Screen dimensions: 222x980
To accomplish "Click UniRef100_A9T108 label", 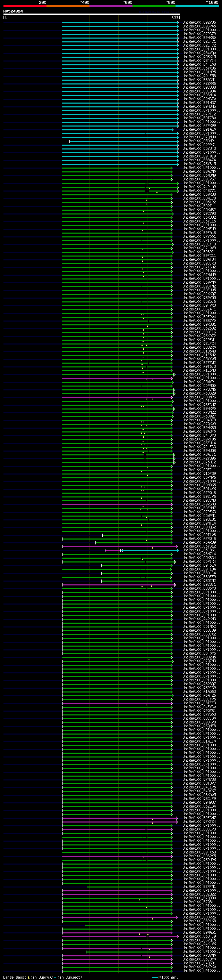I will (199, 535).
